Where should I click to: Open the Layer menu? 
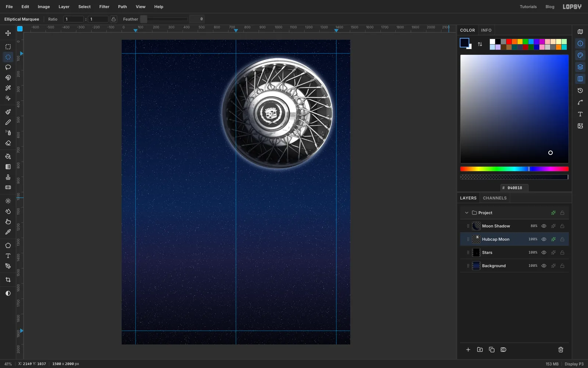click(x=64, y=7)
